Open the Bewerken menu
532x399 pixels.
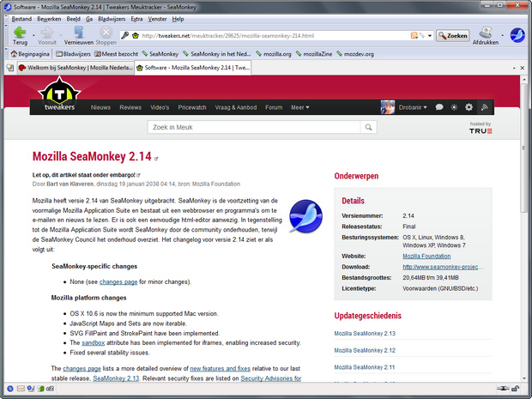pyautogui.click(x=49, y=19)
